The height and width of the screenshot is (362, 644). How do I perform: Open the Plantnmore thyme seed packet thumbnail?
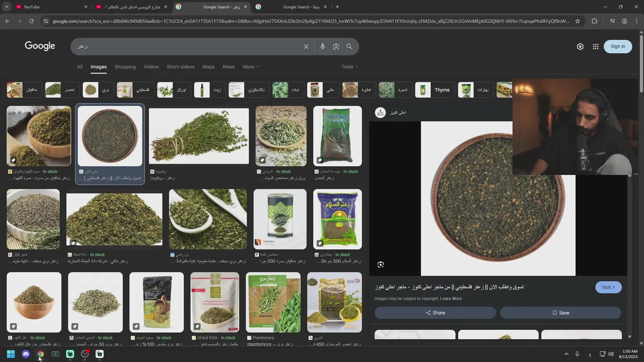click(x=273, y=302)
